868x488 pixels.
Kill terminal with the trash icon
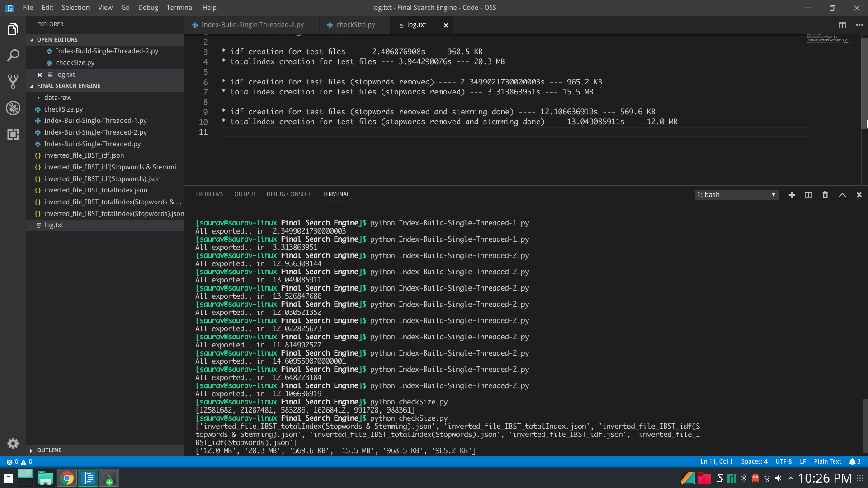825,195
